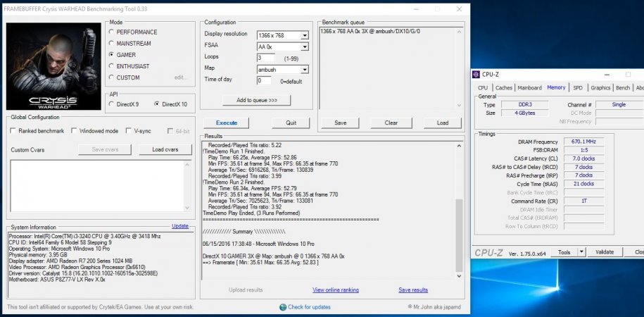This screenshot has height=317, width=644.
Task: Switch to the SPD tab in CPU-Z
Action: point(578,87)
